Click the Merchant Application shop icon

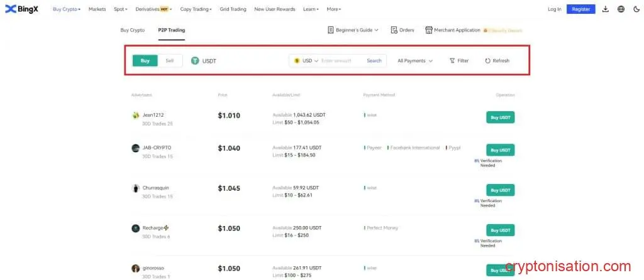coord(429,30)
